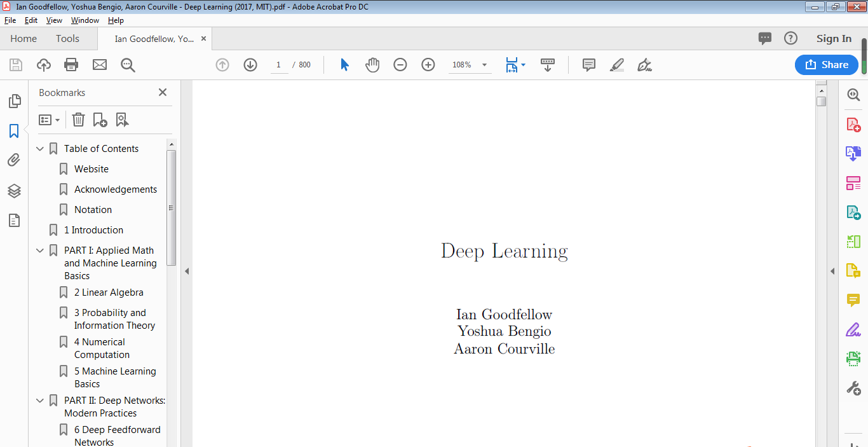Screen dimensions: 868x447
Task: Send file by email envelope icon
Action: tap(100, 65)
